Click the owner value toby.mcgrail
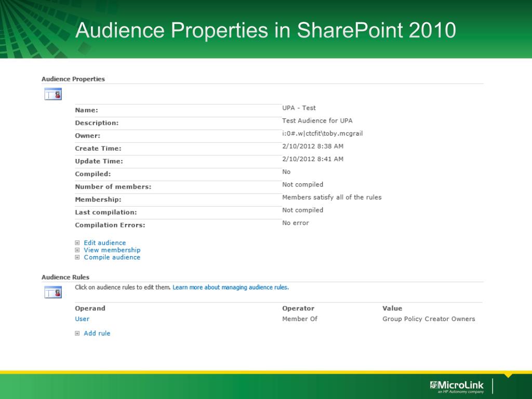This screenshot has height=399, width=532. tap(322, 134)
